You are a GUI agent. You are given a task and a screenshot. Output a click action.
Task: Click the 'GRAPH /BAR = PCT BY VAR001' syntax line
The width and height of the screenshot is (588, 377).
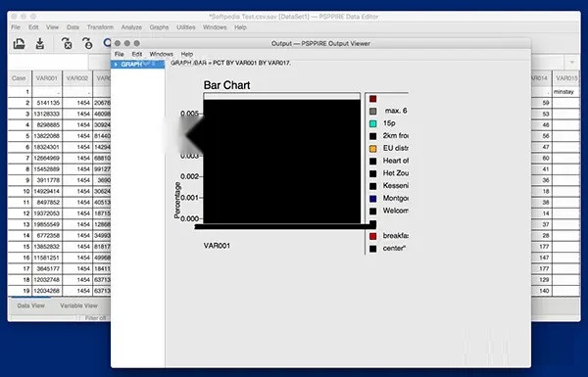tap(230, 63)
